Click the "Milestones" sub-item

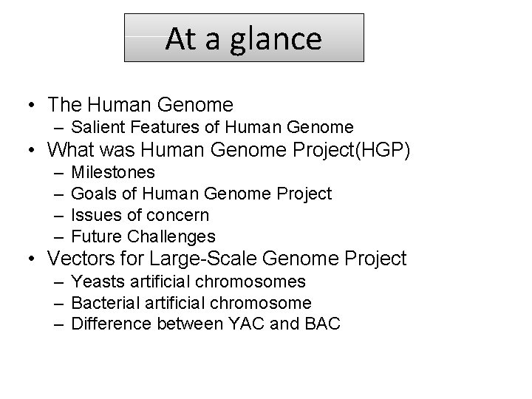point(113,172)
